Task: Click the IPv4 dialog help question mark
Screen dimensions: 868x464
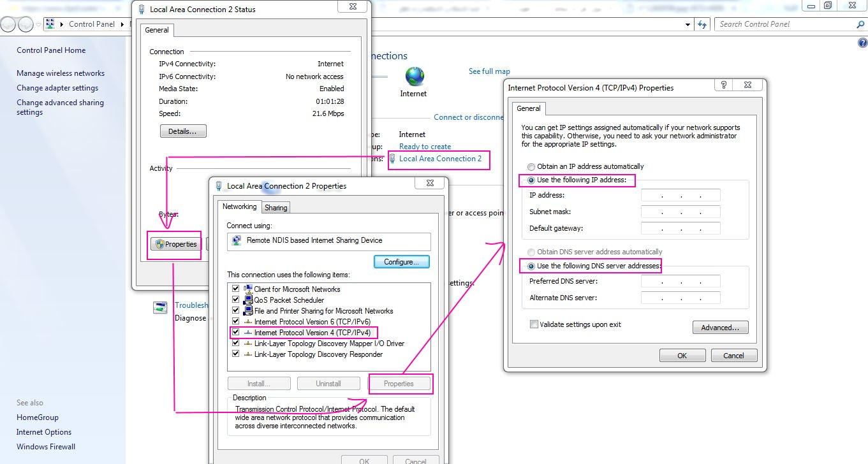Action: pyautogui.click(x=723, y=85)
